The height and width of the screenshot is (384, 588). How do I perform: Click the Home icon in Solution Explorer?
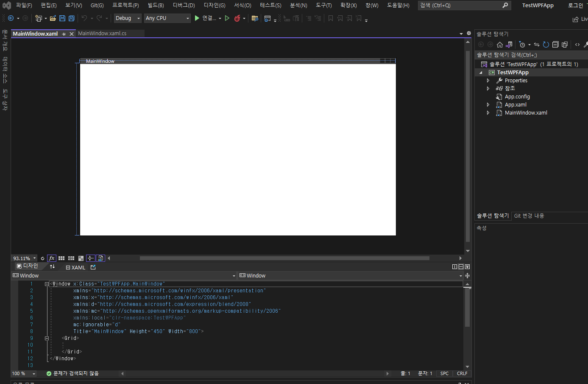[500, 45]
